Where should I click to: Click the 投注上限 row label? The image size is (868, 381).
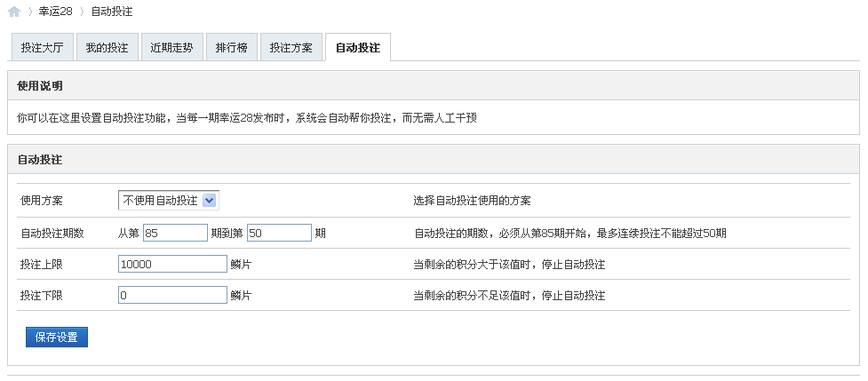(x=42, y=264)
